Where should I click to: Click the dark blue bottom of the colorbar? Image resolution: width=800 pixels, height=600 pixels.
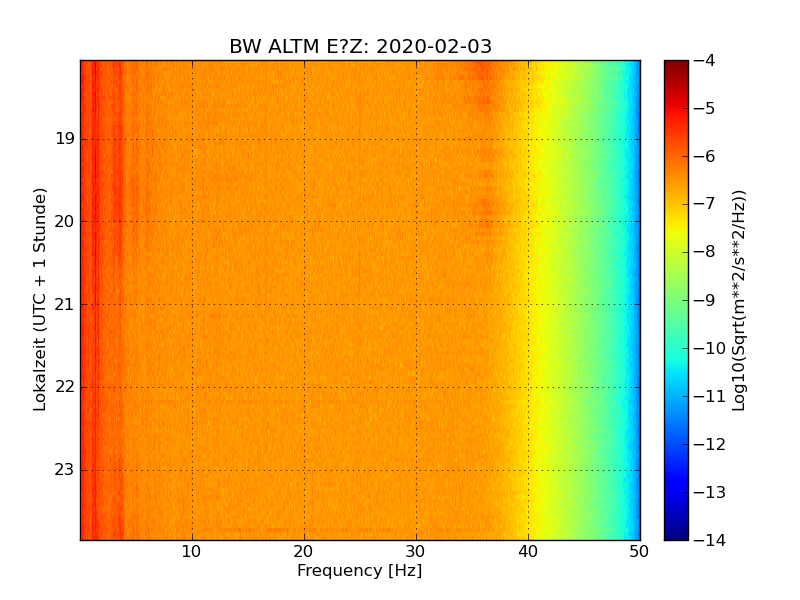677,532
